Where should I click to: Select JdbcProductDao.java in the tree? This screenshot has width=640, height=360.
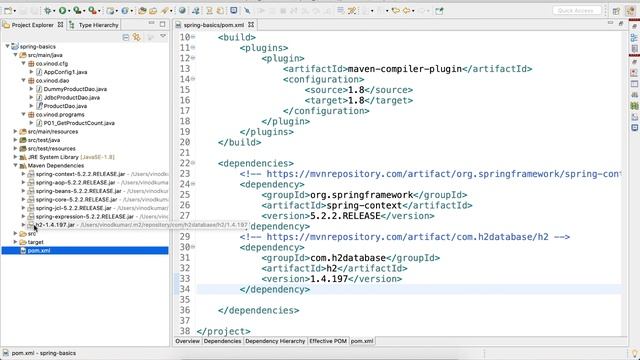[72, 98]
